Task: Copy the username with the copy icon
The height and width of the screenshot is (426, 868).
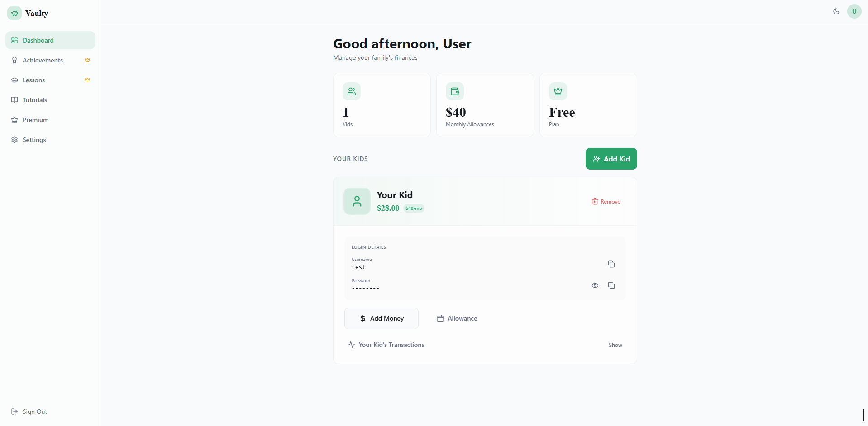Action: coord(611,264)
